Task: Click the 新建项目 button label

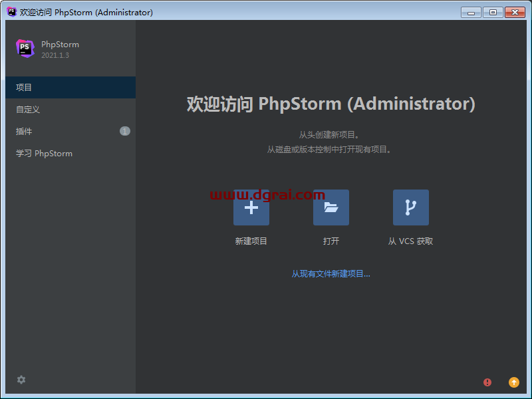Action: pyautogui.click(x=251, y=241)
